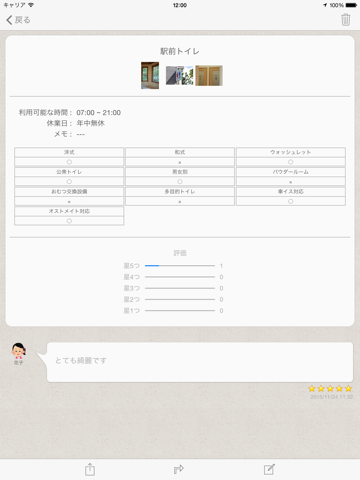
Task: Tap the 星2つ rating bar
Action: coord(180,299)
